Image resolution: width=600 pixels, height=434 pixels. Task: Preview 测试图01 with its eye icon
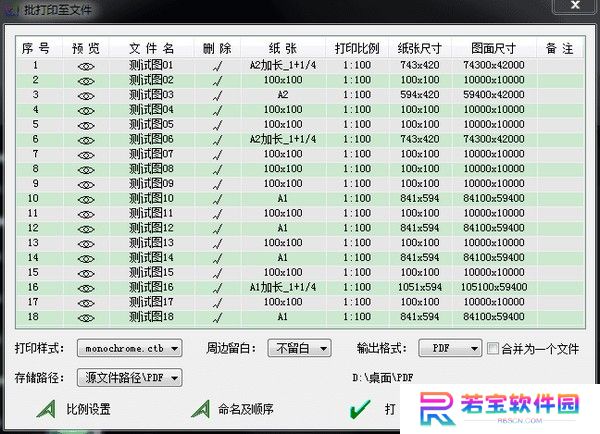(86, 66)
